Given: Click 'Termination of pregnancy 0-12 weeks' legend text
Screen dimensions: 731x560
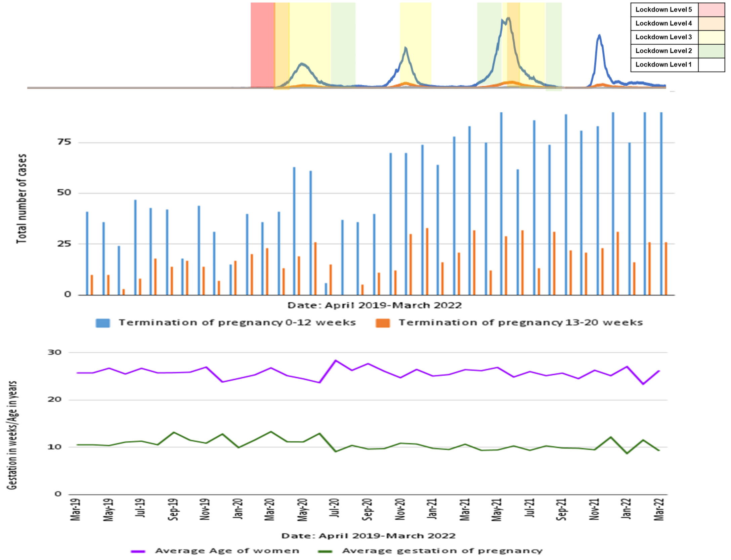Looking at the screenshot, I should 237,322.
